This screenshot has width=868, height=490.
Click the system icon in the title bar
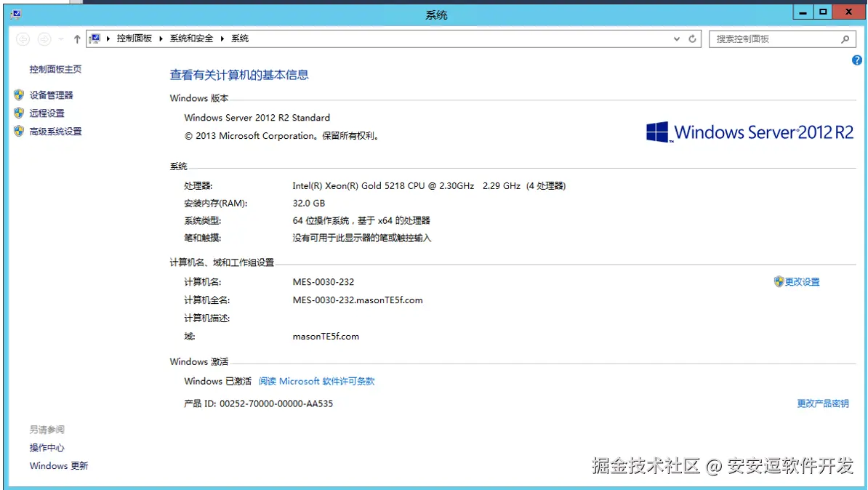pos(15,15)
